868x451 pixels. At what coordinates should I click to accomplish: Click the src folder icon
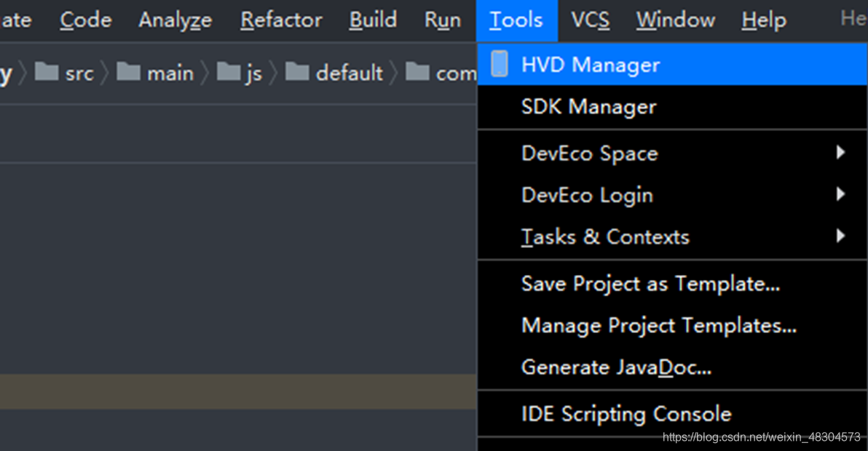pyautogui.click(x=47, y=71)
